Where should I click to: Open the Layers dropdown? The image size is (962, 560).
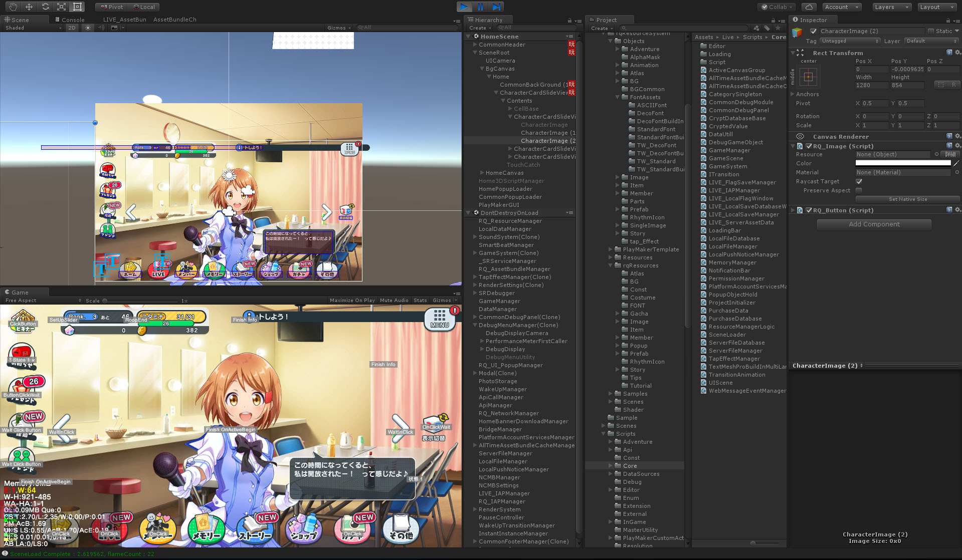892,7
